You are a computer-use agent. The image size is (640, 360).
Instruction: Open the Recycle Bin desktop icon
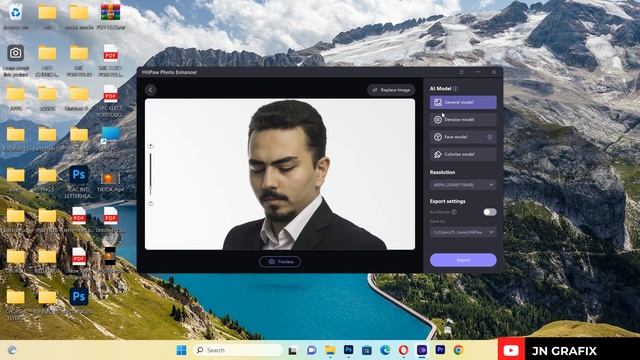(16, 17)
